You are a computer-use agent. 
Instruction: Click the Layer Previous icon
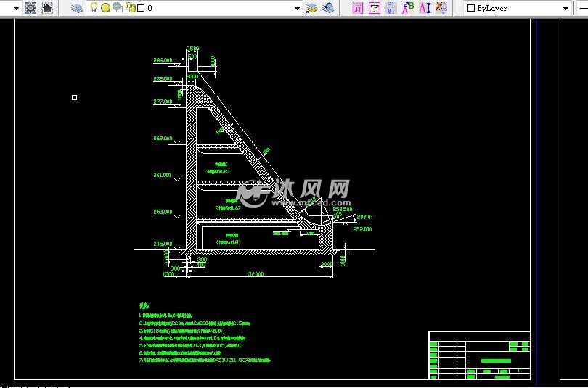328,8
